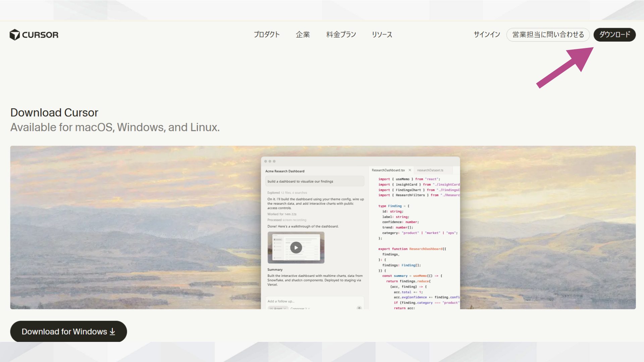This screenshot has height=362, width=644.
Task: Click the 'Explored 12 files, 4 searches' line
Action: [287, 193]
